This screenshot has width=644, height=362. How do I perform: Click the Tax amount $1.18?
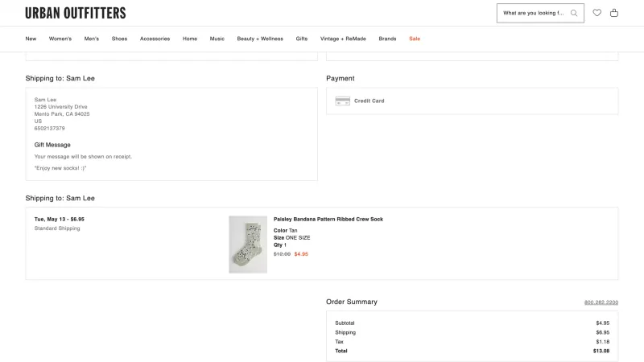click(x=602, y=341)
